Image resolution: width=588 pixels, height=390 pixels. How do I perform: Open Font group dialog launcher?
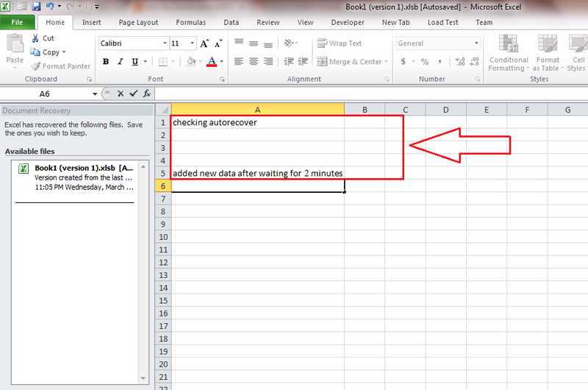point(222,79)
